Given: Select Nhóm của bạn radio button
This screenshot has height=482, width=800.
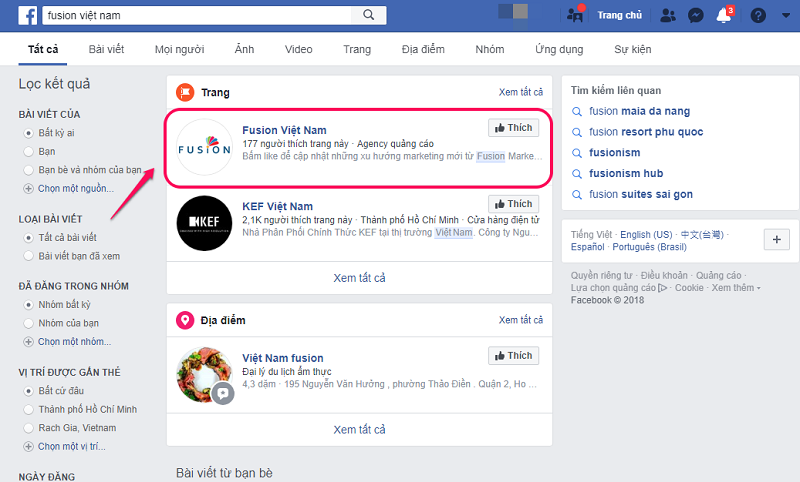Looking at the screenshot, I should tap(29, 323).
